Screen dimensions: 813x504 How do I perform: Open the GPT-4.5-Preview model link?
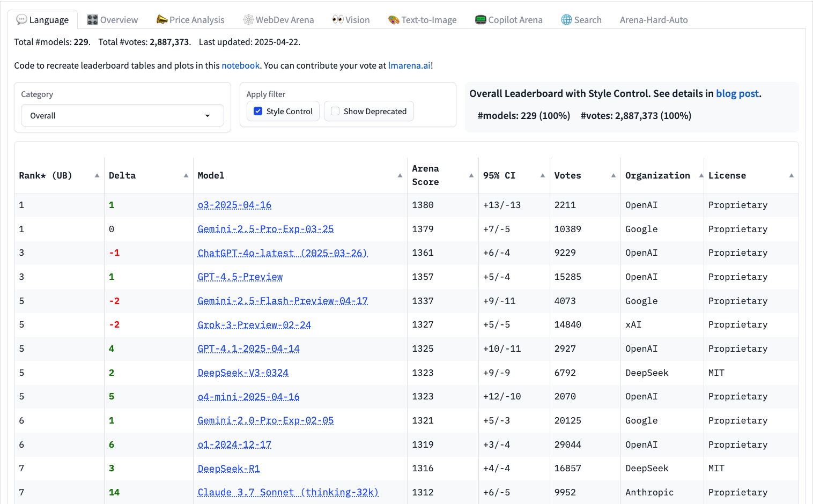tap(240, 277)
